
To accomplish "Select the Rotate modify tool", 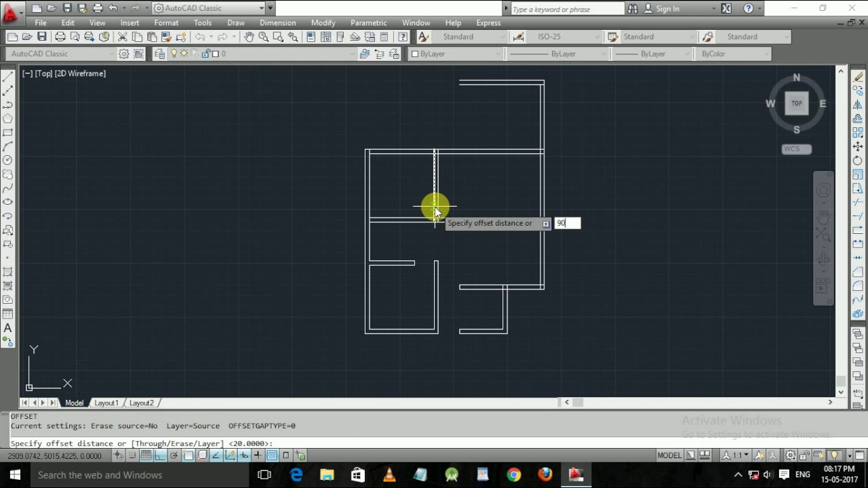I will click(x=858, y=161).
